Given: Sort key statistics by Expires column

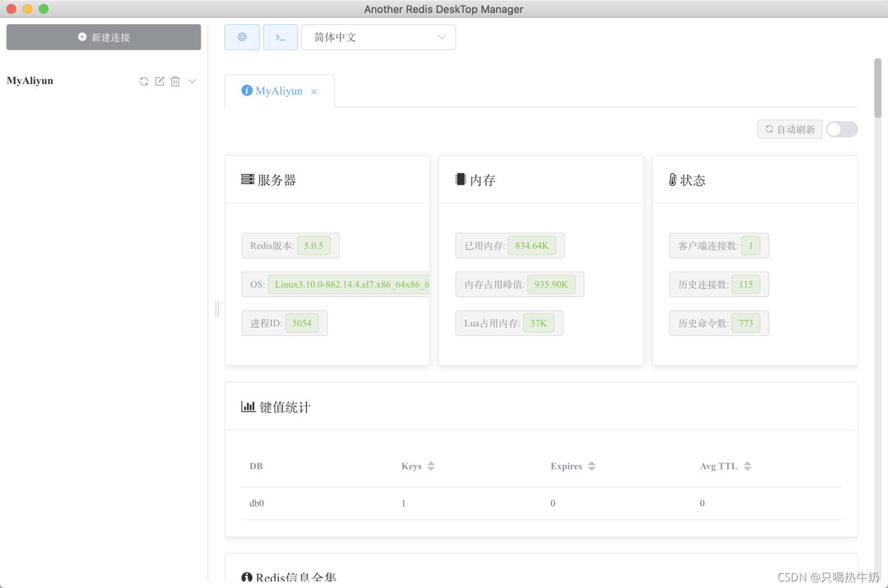Looking at the screenshot, I should [591, 466].
